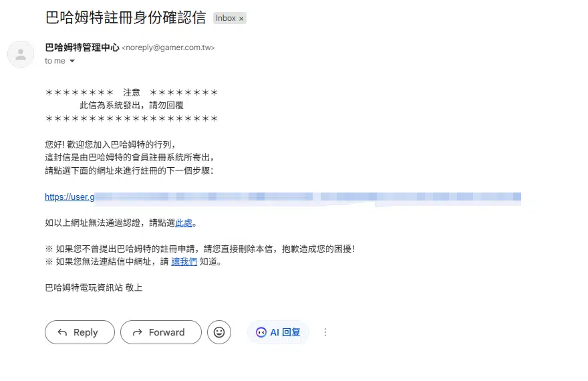Click the noreply@gamer.com.tw address

(168, 47)
